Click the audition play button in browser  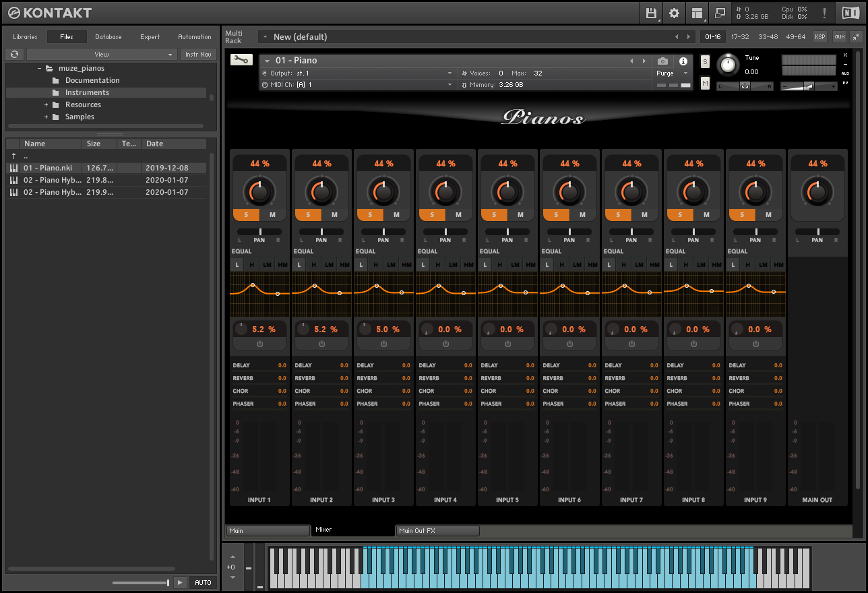tap(179, 582)
